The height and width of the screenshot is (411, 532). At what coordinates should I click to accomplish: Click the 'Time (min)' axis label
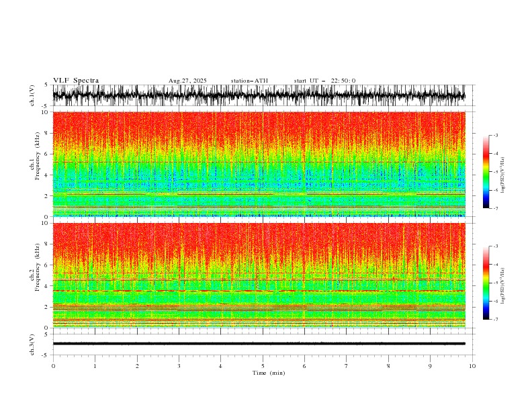pos(269,373)
